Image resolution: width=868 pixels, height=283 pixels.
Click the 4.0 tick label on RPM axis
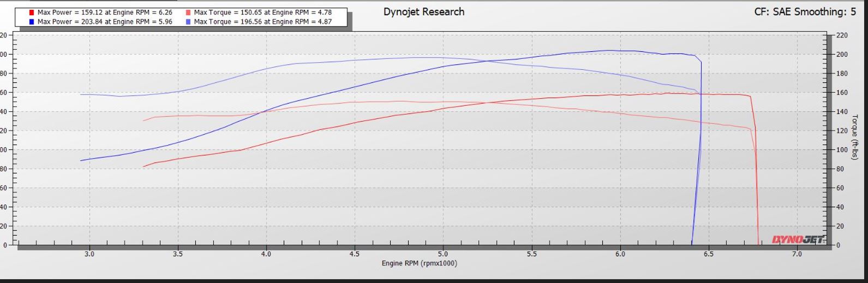[x=266, y=254]
